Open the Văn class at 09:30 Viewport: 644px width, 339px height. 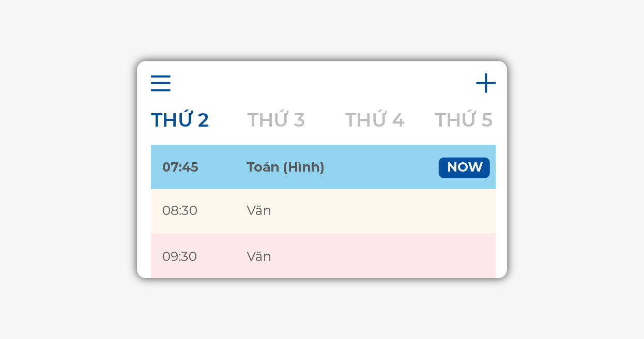[x=259, y=256]
